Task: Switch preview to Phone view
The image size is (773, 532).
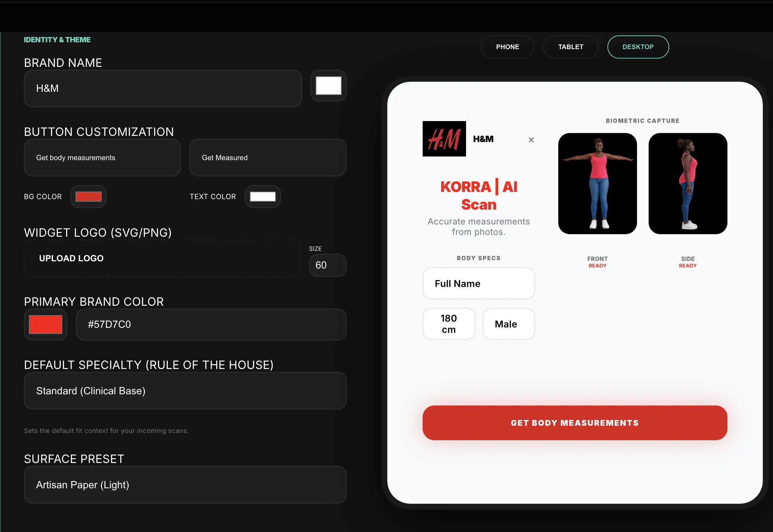Action: [507, 47]
